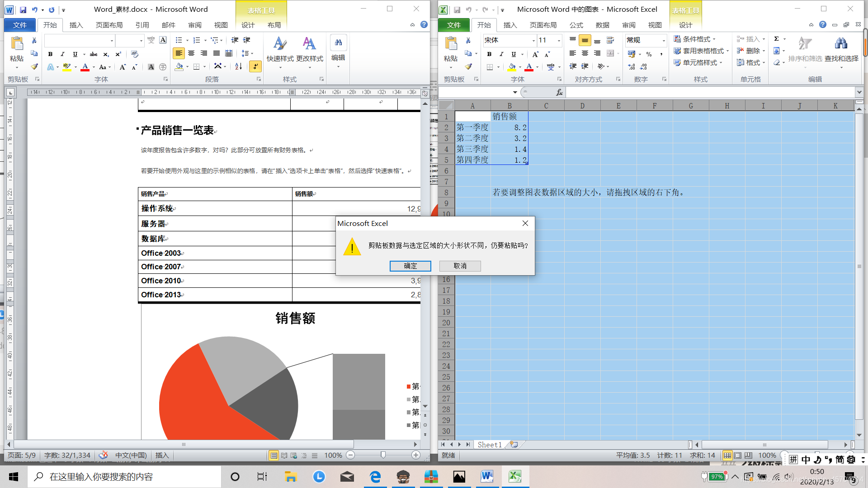Expand the Word 更改样式 dropdown
The height and width of the screenshot is (488, 868).
310,68
